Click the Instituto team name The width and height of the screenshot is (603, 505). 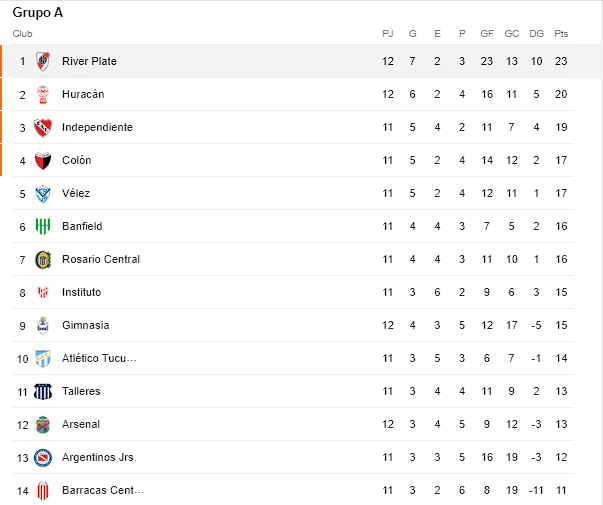pyautogui.click(x=81, y=292)
